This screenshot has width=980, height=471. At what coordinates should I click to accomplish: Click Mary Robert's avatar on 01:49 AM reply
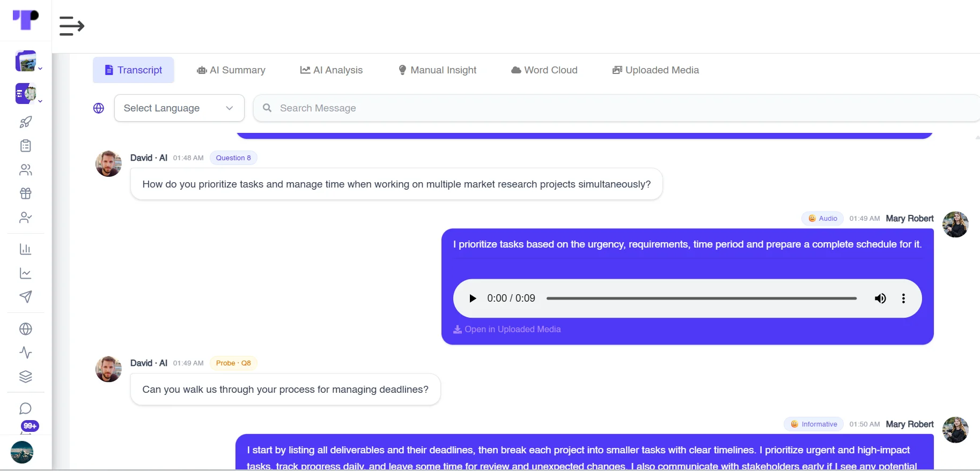tap(955, 224)
